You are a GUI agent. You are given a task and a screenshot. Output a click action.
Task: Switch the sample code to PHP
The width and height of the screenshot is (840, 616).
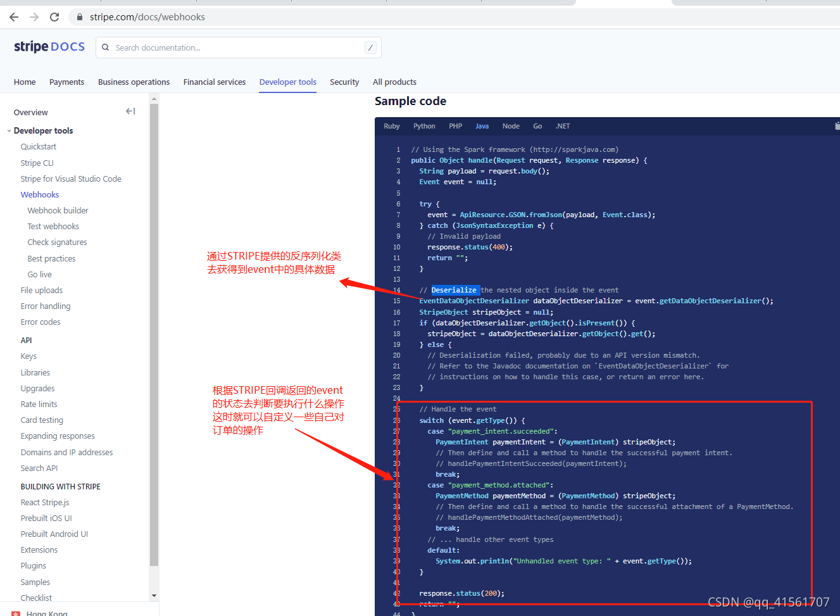click(456, 126)
